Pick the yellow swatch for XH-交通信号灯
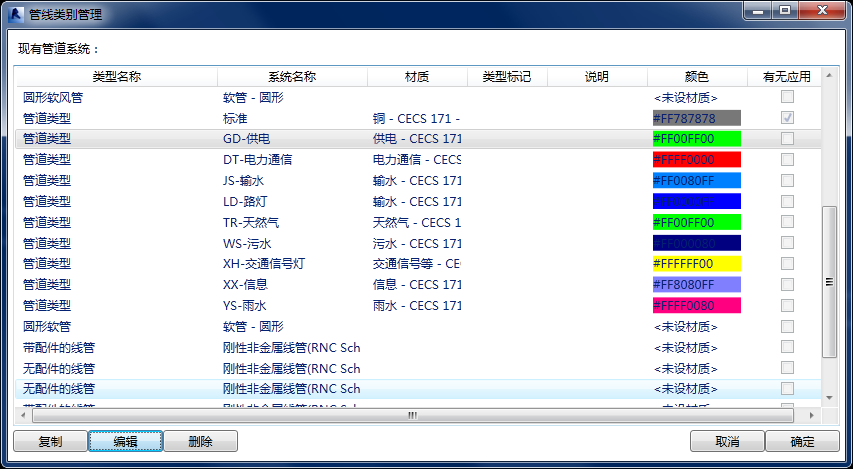 pos(696,264)
